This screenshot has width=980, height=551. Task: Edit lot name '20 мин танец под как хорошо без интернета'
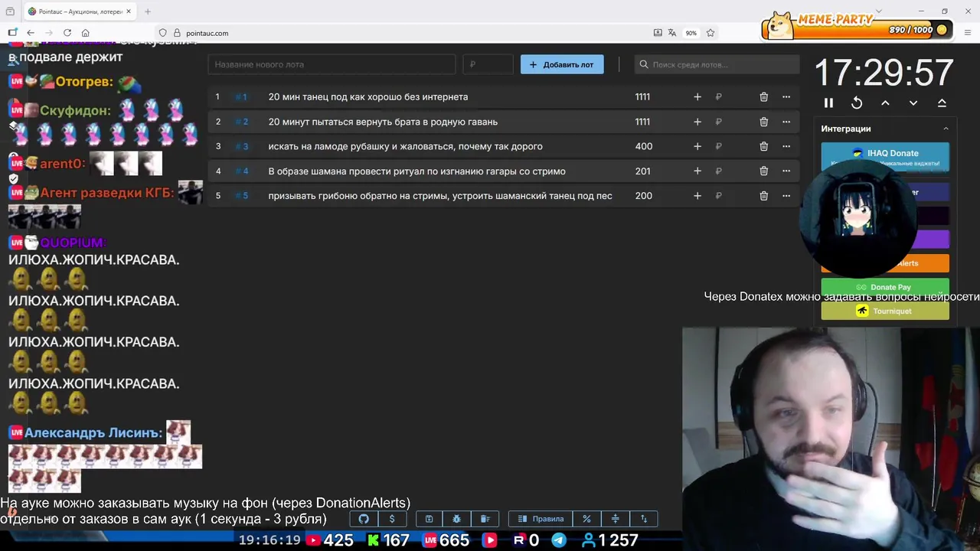tap(367, 96)
